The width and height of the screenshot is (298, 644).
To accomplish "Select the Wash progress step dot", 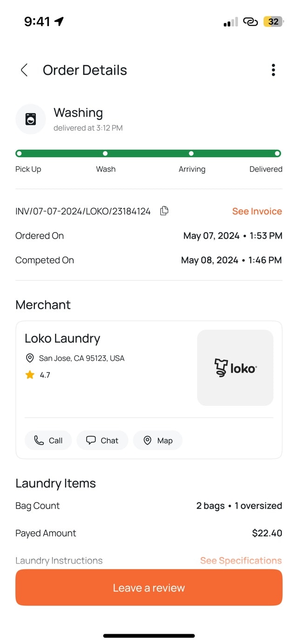I will pyautogui.click(x=105, y=153).
